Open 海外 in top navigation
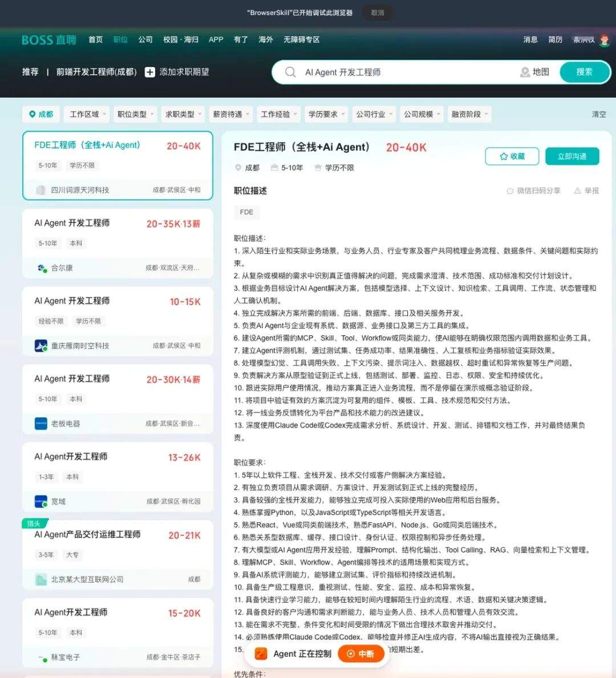Viewport: 616px width, 678px height. tap(266, 40)
